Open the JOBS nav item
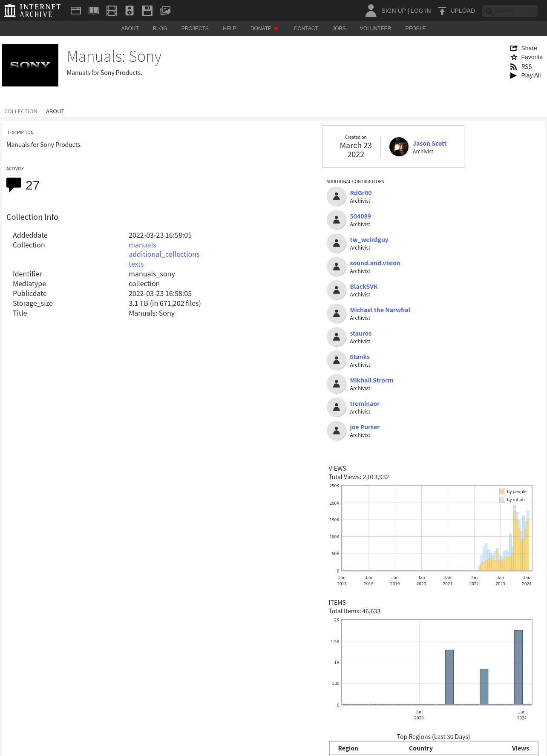The width and height of the screenshot is (547, 756). click(339, 29)
